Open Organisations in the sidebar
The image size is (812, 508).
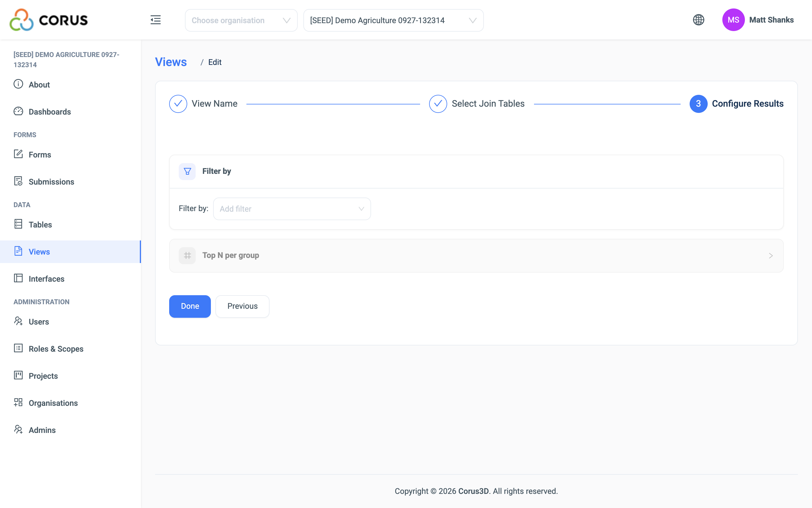click(70, 403)
